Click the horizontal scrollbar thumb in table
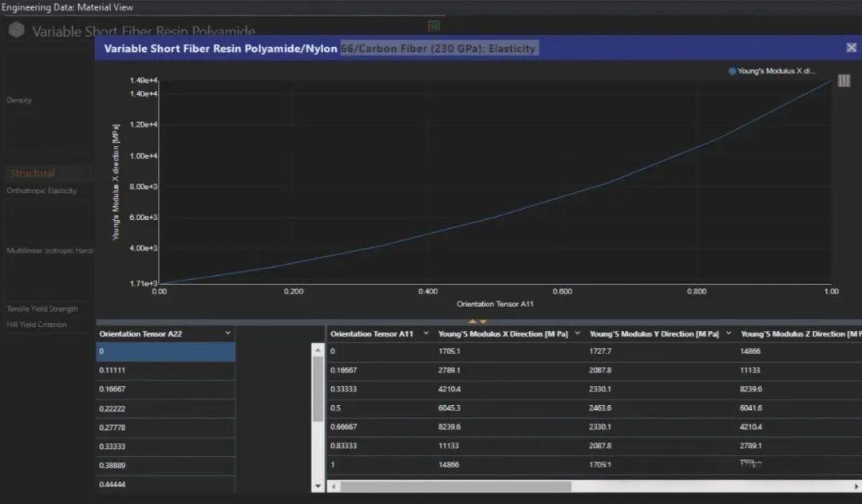Screen dimensions: 862x504 pyautogui.click(x=455, y=486)
